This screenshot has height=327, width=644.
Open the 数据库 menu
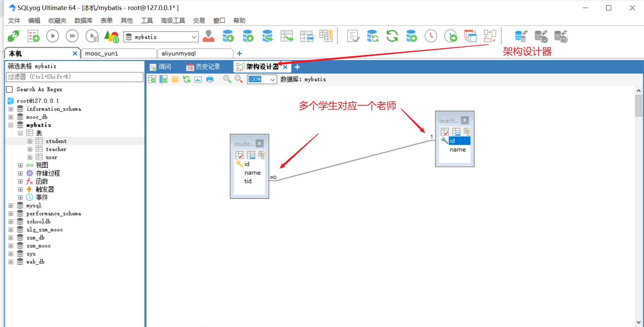pyautogui.click(x=83, y=20)
